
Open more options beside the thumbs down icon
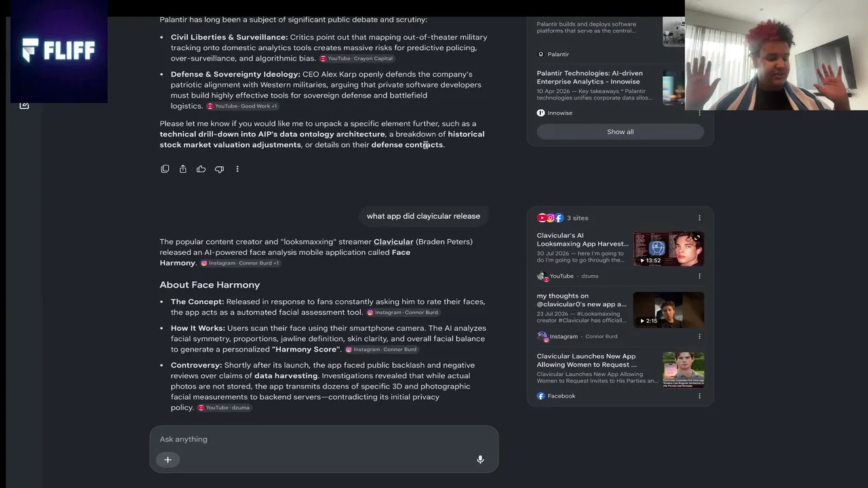point(237,169)
